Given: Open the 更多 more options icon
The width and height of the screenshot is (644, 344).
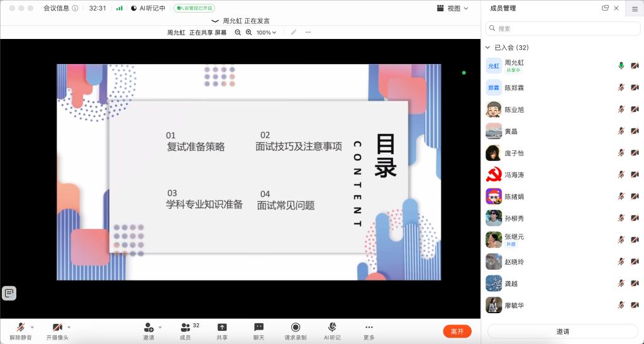Looking at the screenshot, I should coord(369,327).
